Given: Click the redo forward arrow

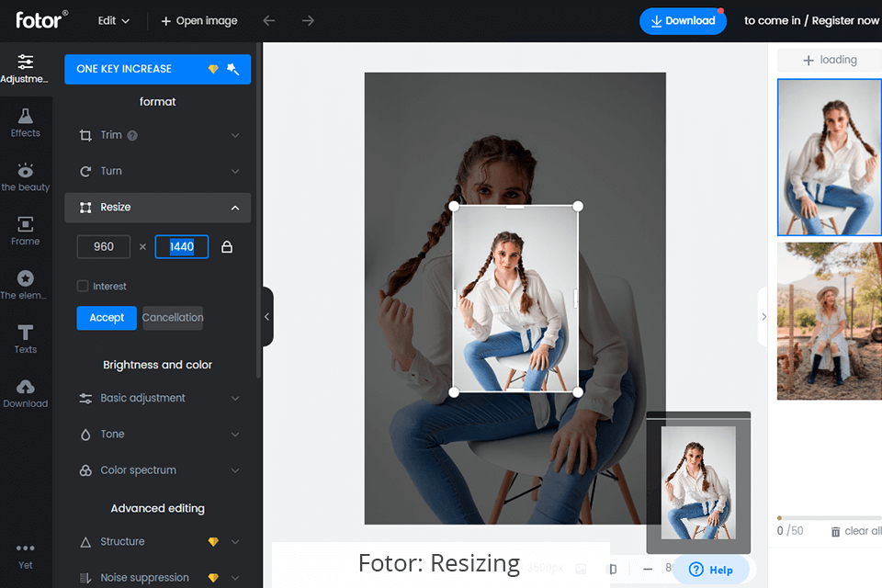Looking at the screenshot, I should 308,21.
